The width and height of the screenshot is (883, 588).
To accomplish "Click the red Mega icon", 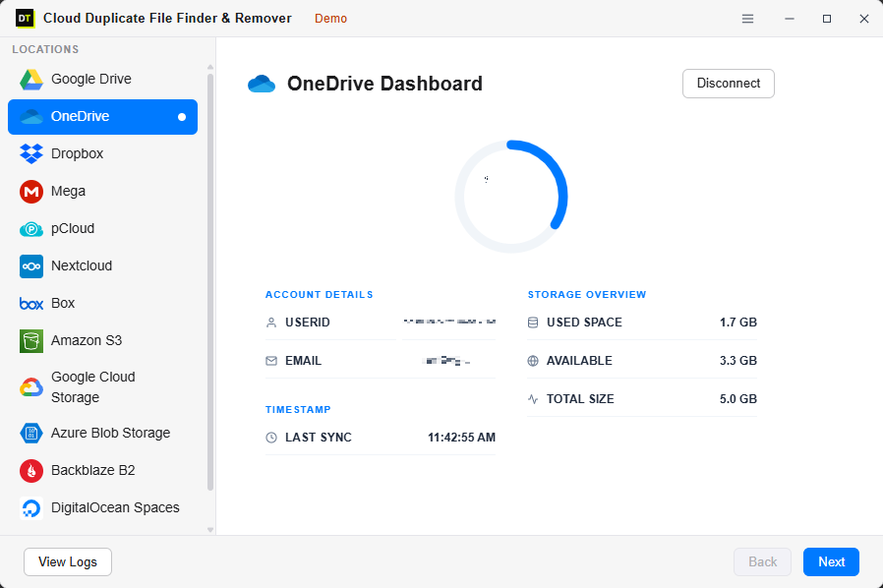I will pyautogui.click(x=31, y=192).
